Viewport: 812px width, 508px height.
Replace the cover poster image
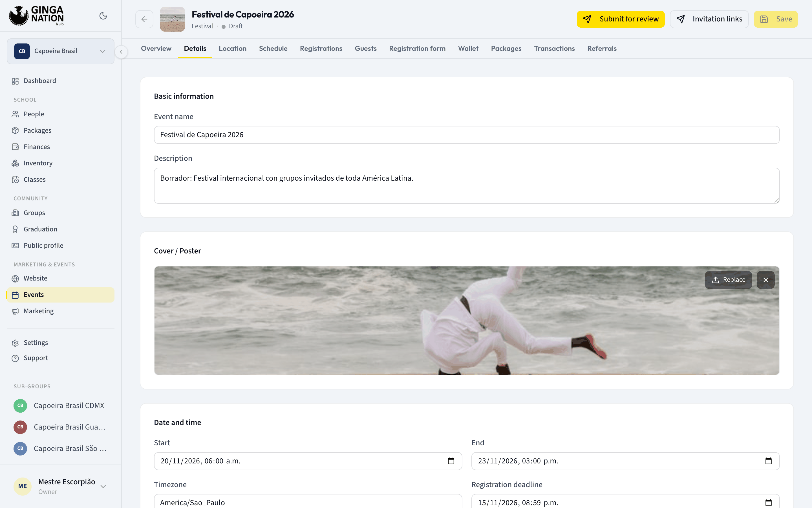click(x=728, y=280)
